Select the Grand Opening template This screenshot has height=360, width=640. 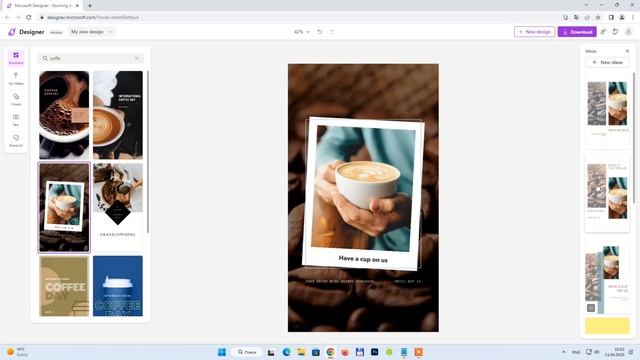[x=118, y=207]
